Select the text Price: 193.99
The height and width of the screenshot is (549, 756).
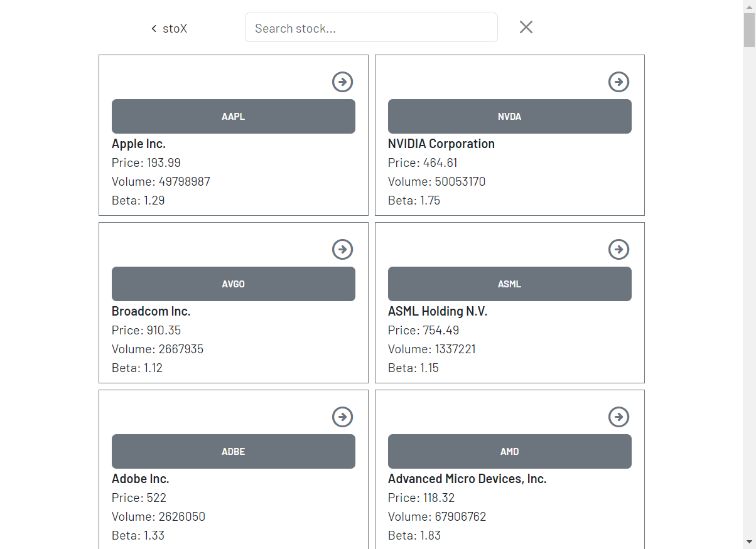(146, 163)
